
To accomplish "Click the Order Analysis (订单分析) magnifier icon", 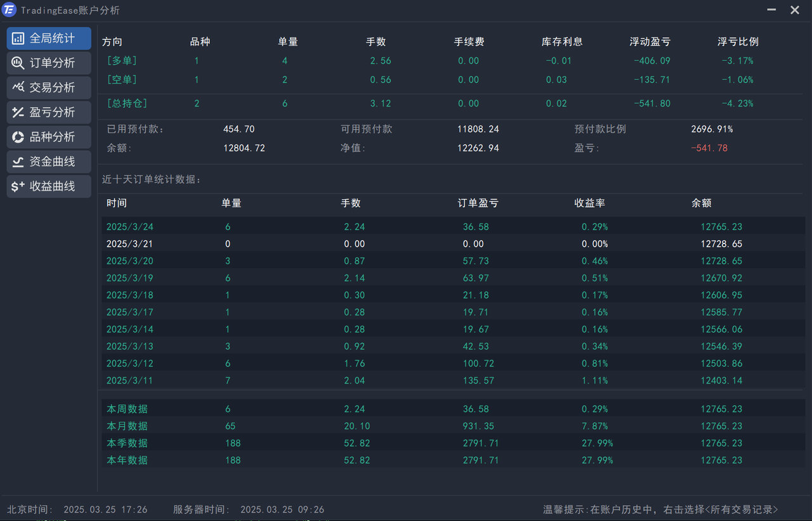I will click(x=18, y=63).
